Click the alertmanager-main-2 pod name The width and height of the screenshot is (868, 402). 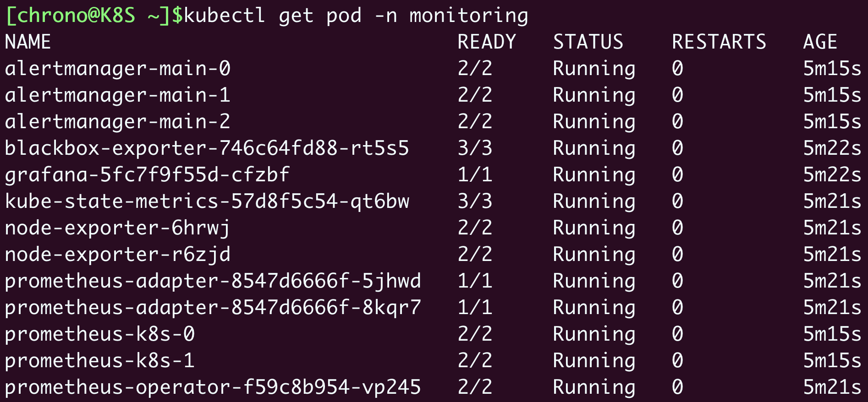click(x=117, y=122)
